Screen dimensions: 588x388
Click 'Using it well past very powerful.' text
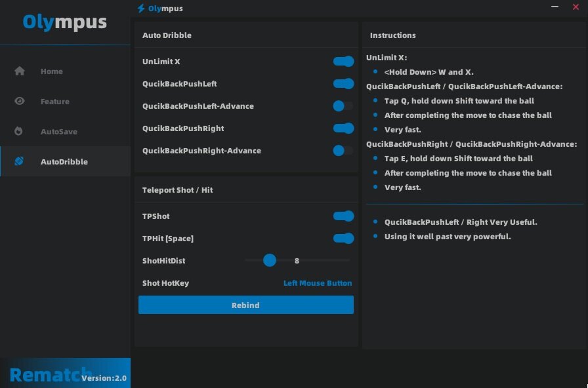point(448,237)
